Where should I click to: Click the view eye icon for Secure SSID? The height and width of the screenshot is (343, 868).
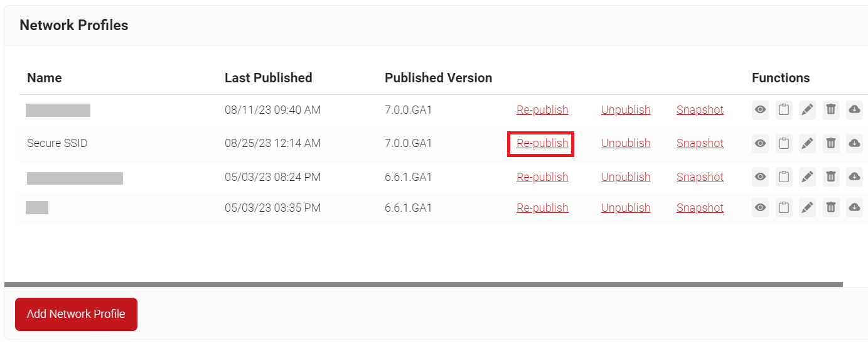[x=760, y=143]
